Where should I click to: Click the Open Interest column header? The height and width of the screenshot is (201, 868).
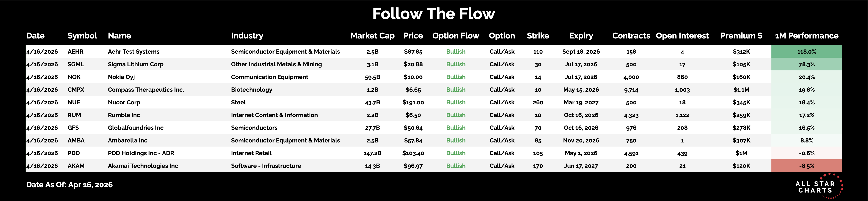pyautogui.click(x=682, y=36)
